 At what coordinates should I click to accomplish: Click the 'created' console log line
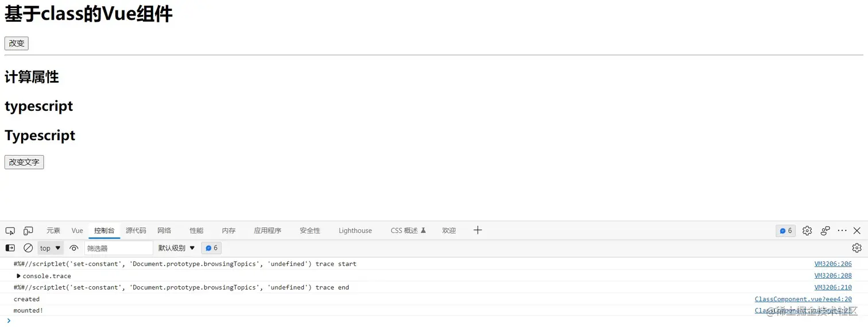click(26, 299)
